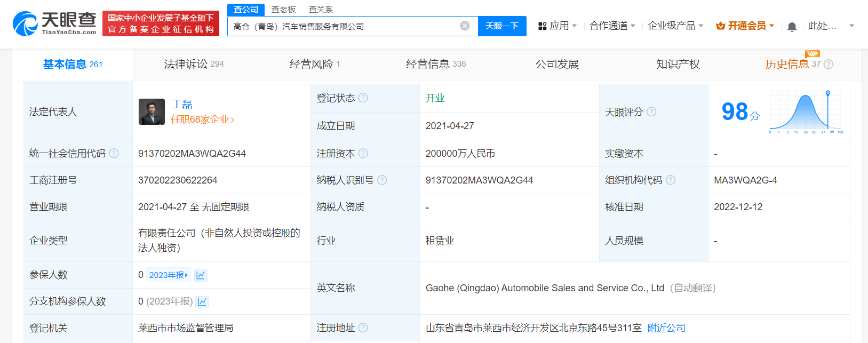Image resolution: width=868 pixels, height=343 pixels.
Task: Open the user account dropdown 此处…
Action: [x=822, y=26]
